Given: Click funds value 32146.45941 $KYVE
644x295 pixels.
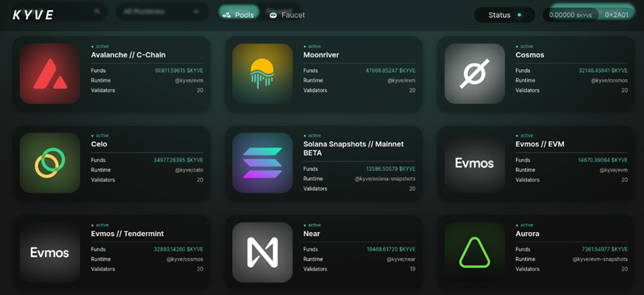Looking at the screenshot, I should 603,71.
